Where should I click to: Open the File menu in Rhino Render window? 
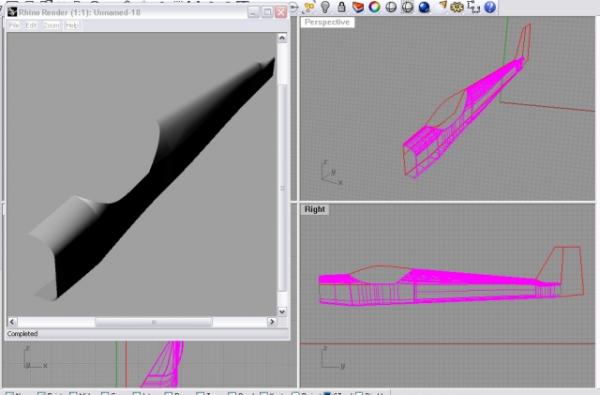coord(14,25)
